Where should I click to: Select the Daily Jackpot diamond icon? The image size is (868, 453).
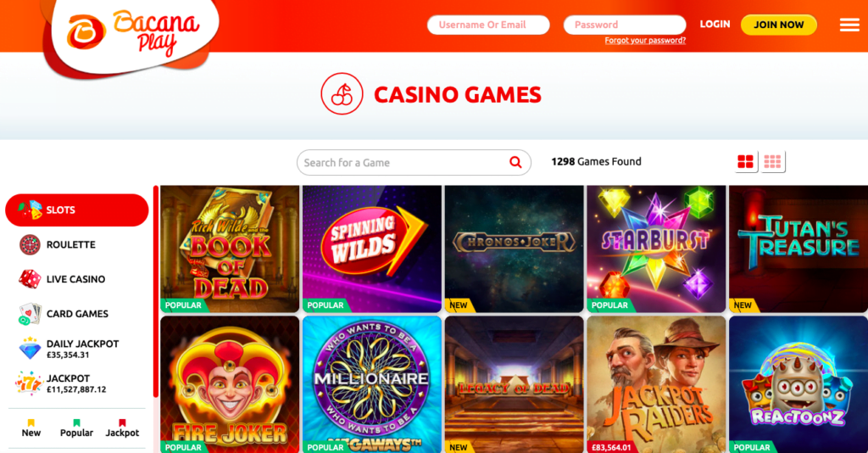point(30,349)
